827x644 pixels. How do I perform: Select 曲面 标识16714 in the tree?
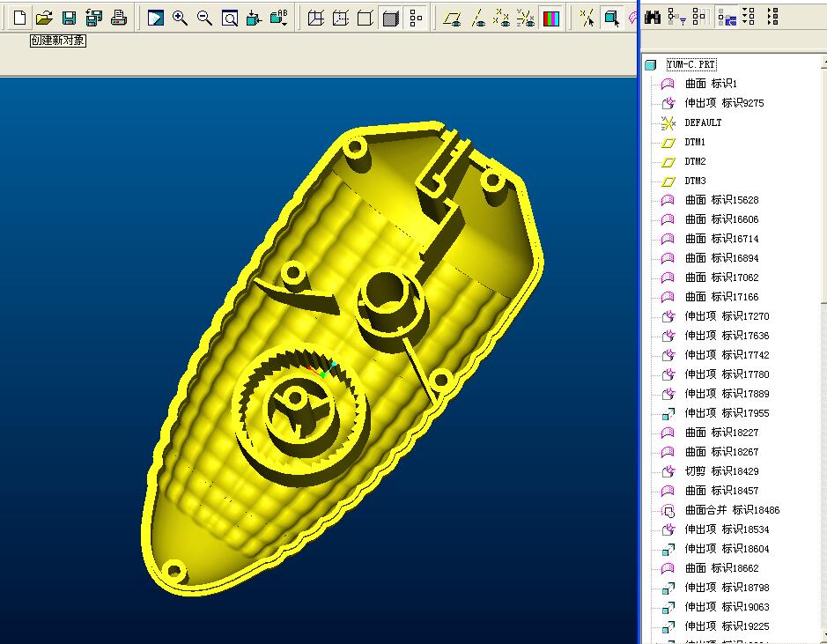click(x=721, y=239)
